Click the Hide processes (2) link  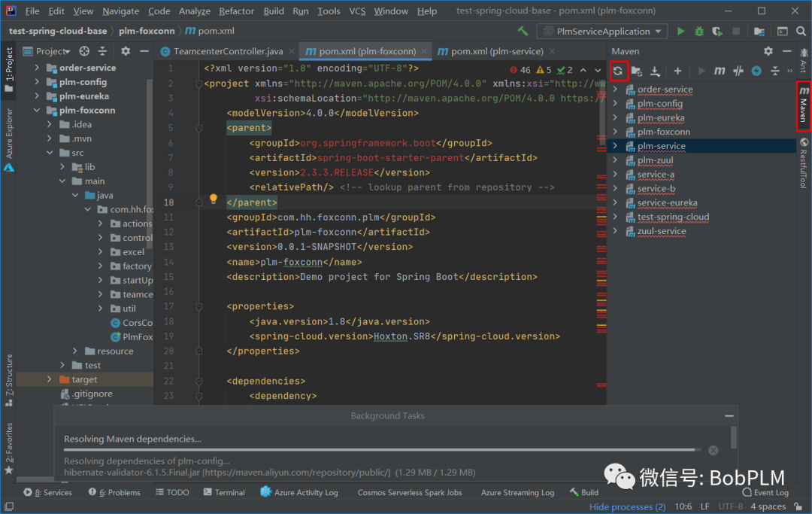coord(627,506)
